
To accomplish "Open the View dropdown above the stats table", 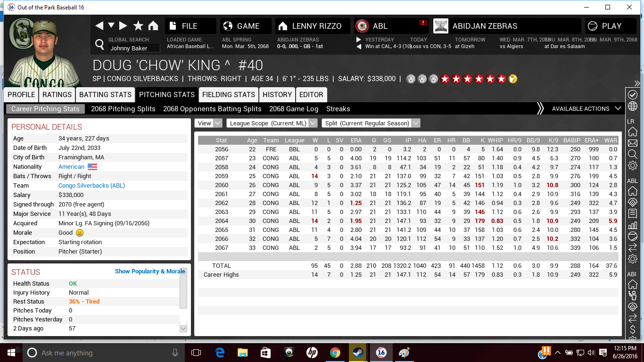I will point(208,123).
